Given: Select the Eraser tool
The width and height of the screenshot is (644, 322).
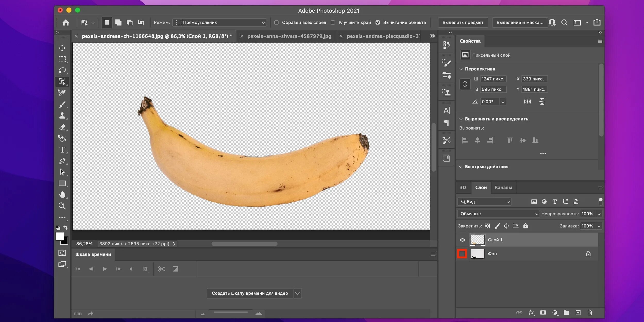Looking at the screenshot, I should pyautogui.click(x=62, y=127).
